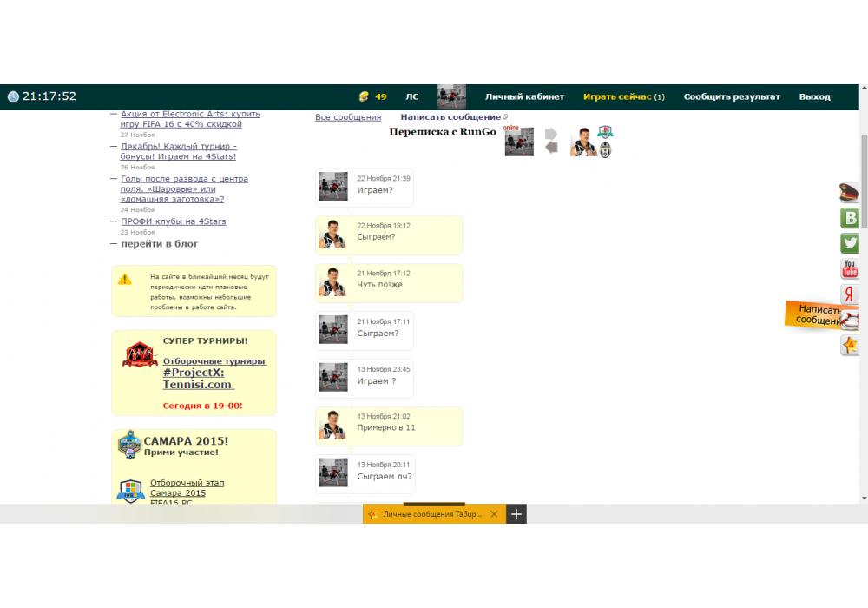Viewport: 868px width, 608px height.
Task: Open the new tab plus button
Action: pyautogui.click(x=516, y=514)
